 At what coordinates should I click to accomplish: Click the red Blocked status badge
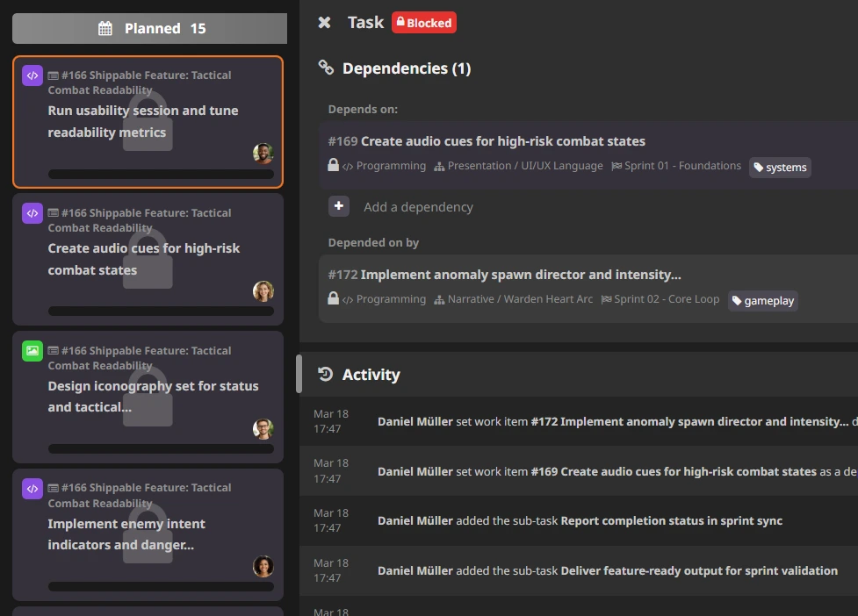point(424,23)
